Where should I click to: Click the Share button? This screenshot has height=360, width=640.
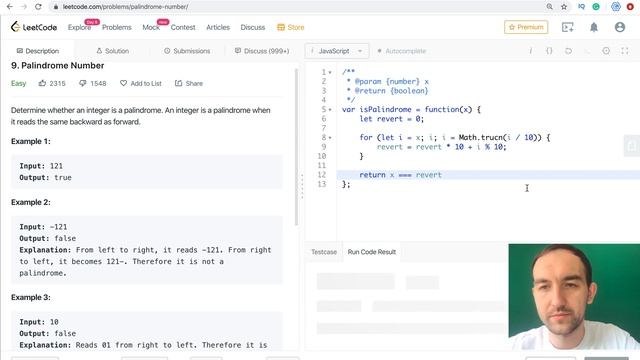pos(189,83)
